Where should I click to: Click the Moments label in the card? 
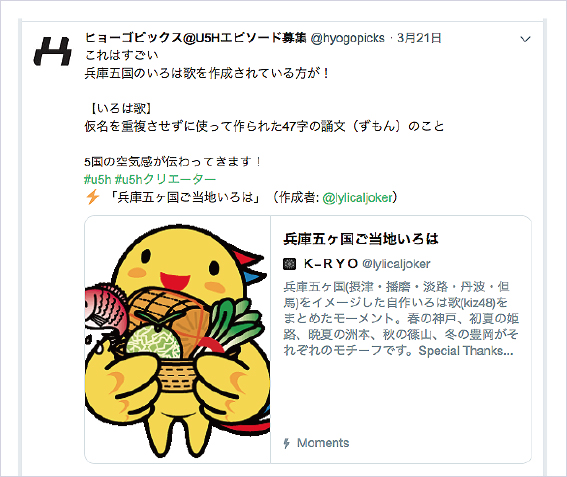point(323,443)
